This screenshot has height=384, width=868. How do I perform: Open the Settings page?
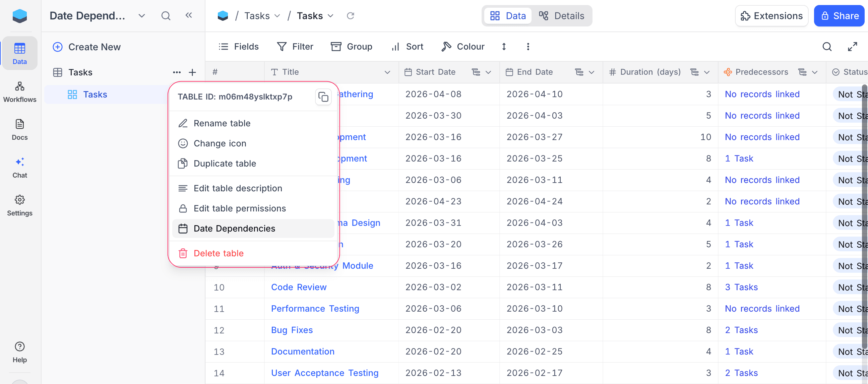pyautogui.click(x=19, y=205)
